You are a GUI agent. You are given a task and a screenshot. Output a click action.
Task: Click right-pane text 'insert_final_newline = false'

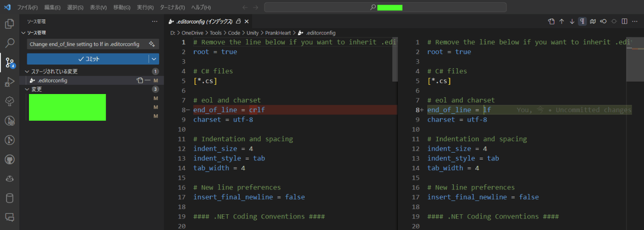pyautogui.click(x=483, y=197)
